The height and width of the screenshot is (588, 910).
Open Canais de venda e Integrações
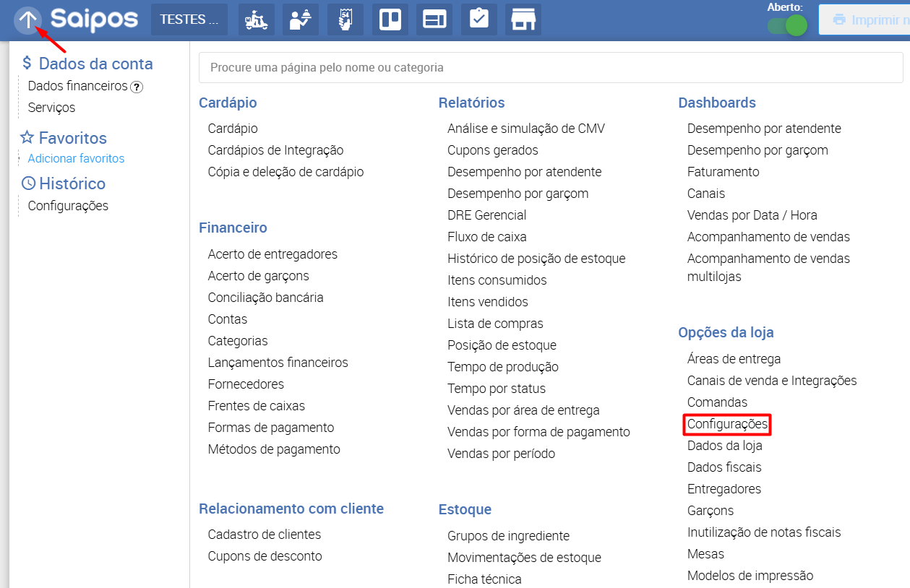click(772, 381)
